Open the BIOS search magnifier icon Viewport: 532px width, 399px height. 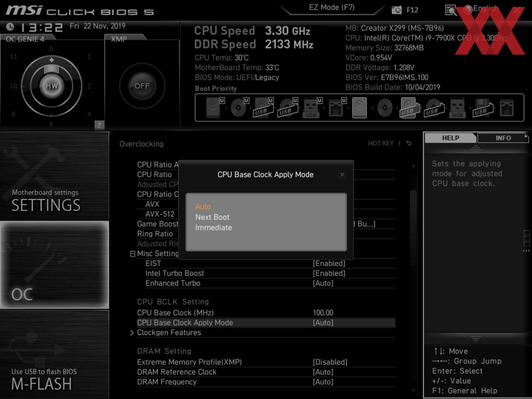[x=451, y=10]
